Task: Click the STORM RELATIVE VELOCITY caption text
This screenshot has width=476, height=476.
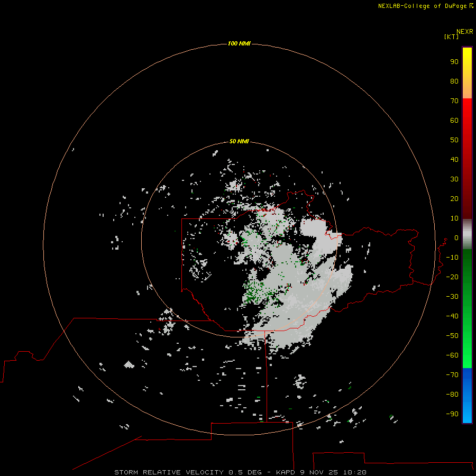Action: coord(169,472)
